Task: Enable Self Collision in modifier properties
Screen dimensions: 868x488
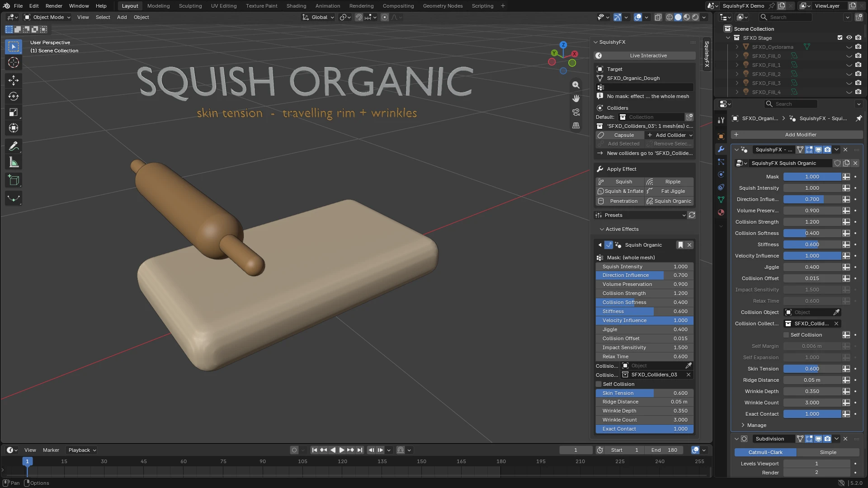Action: point(786,335)
